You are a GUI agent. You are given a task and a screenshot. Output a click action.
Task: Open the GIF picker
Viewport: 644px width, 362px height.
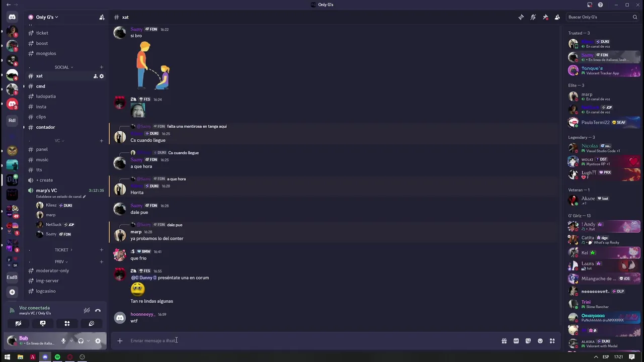pos(516,341)
